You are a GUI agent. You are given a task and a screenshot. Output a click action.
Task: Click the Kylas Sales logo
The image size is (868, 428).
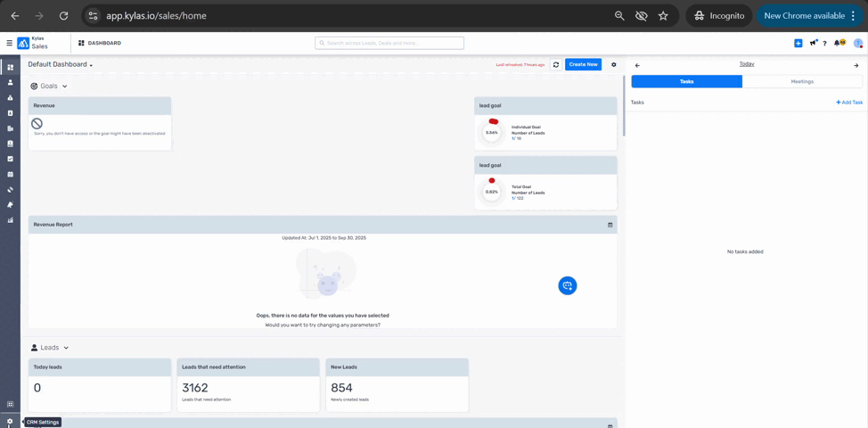pyautogui.click(x=35, y=43)
